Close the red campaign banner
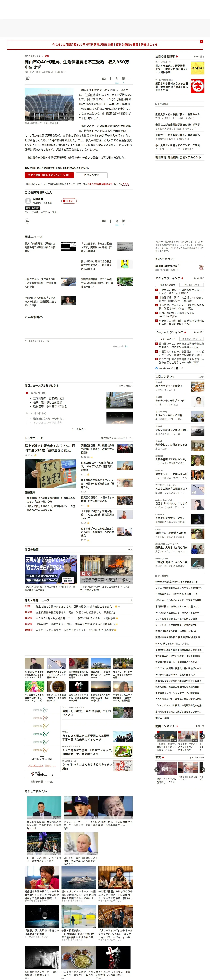 pos(201,41)
